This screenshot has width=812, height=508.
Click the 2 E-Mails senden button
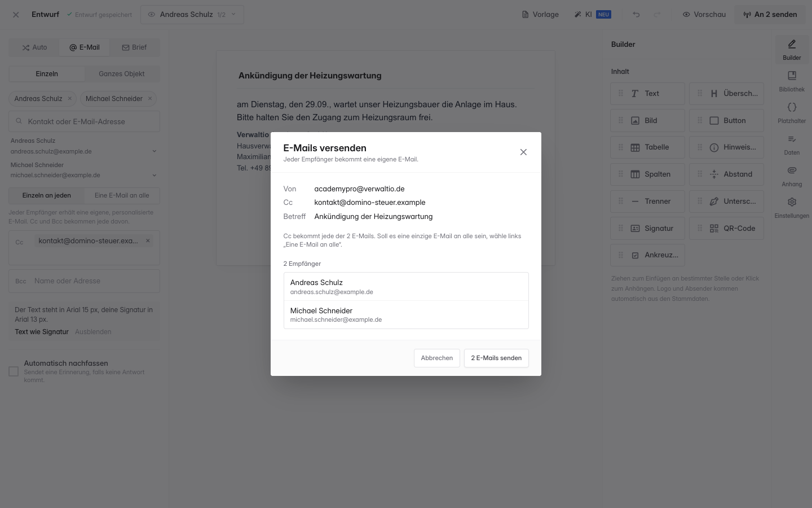click(496, 358)
